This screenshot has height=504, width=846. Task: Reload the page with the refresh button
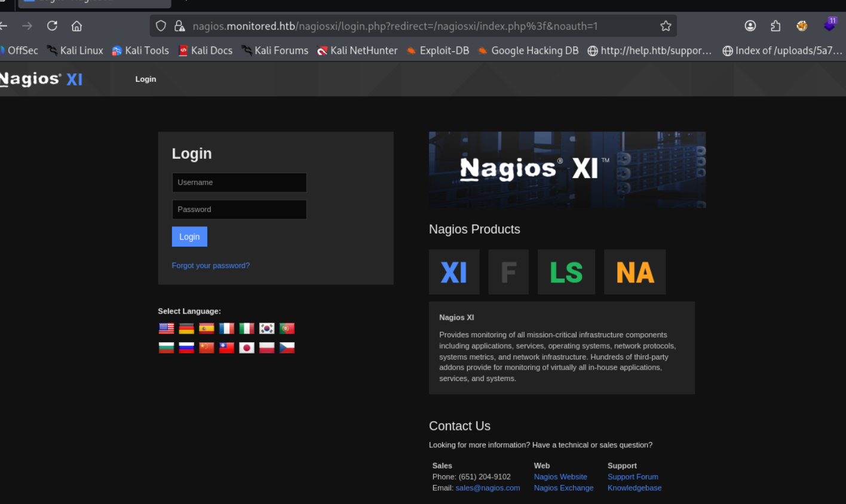point(52,26)
